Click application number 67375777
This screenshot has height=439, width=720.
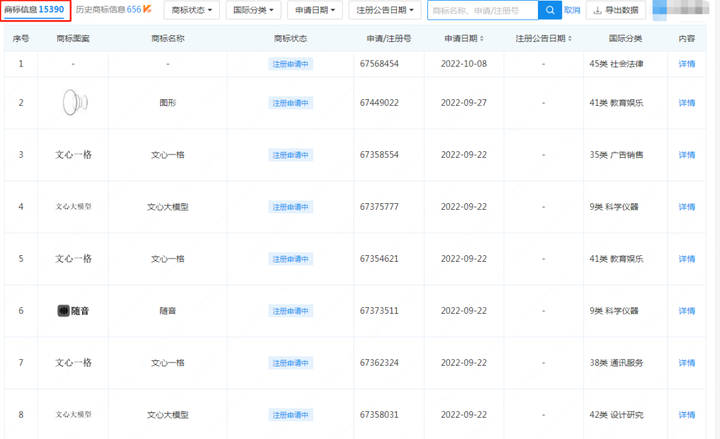click(379, 207)
